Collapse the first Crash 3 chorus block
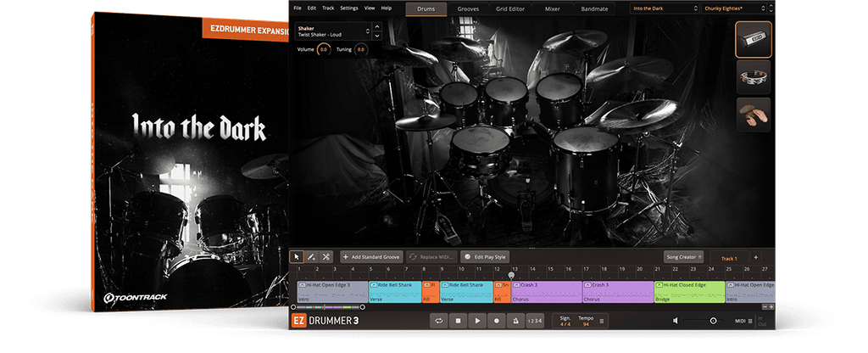The width and height of the screenshot is (868, 353). (516, 285)
